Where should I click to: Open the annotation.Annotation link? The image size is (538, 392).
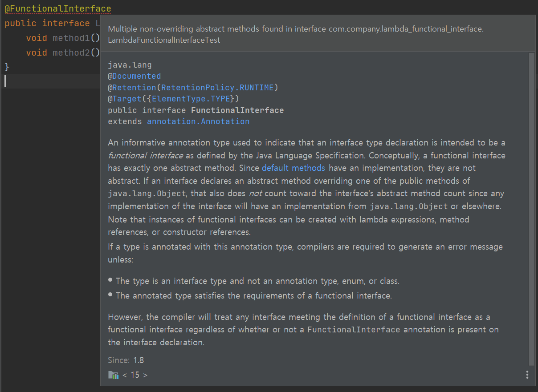click(x=198, y=121)
